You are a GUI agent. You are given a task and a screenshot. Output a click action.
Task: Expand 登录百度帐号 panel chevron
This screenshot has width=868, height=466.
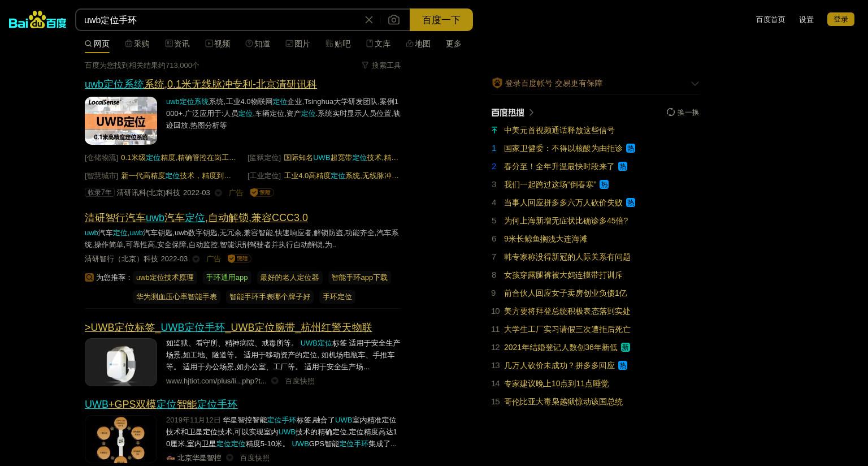(x=695, y=84)
